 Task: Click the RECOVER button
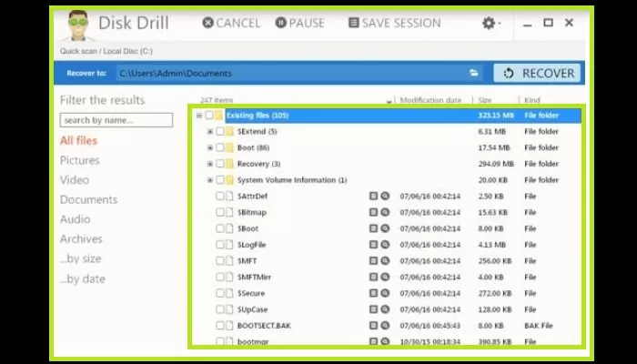[537, 73]
